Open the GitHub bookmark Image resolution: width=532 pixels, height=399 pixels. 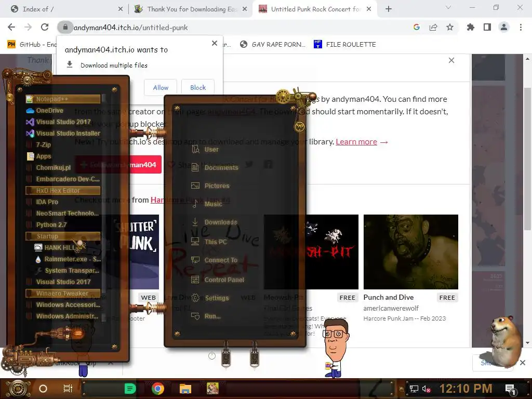click(x=32, y=44)
